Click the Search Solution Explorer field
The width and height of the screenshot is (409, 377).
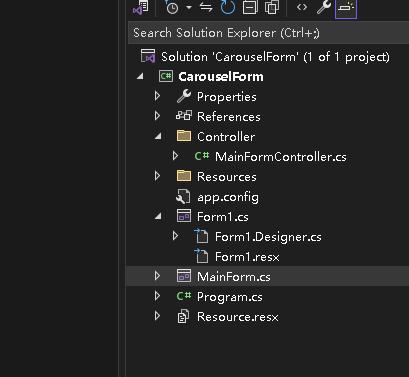click(268, 33)
